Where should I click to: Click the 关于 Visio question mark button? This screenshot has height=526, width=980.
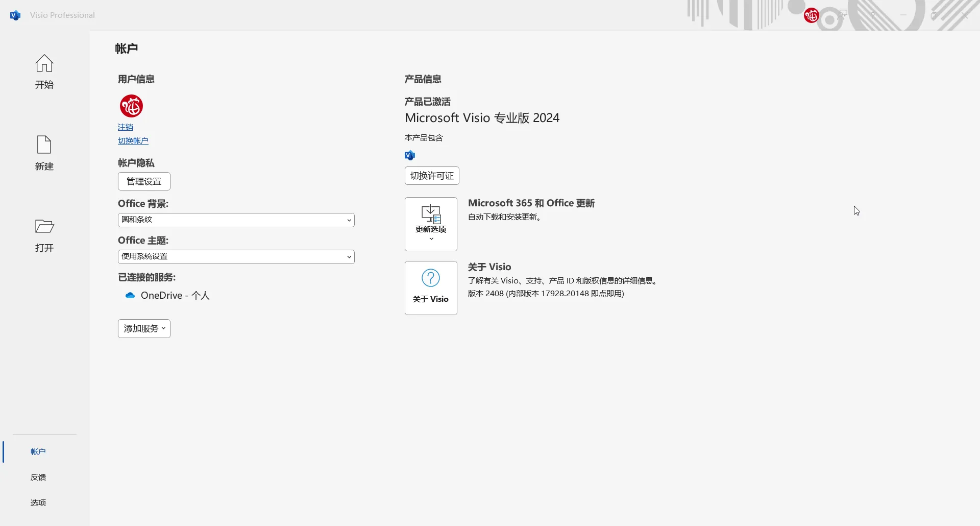pyautogui.click(x=431, y=288)
